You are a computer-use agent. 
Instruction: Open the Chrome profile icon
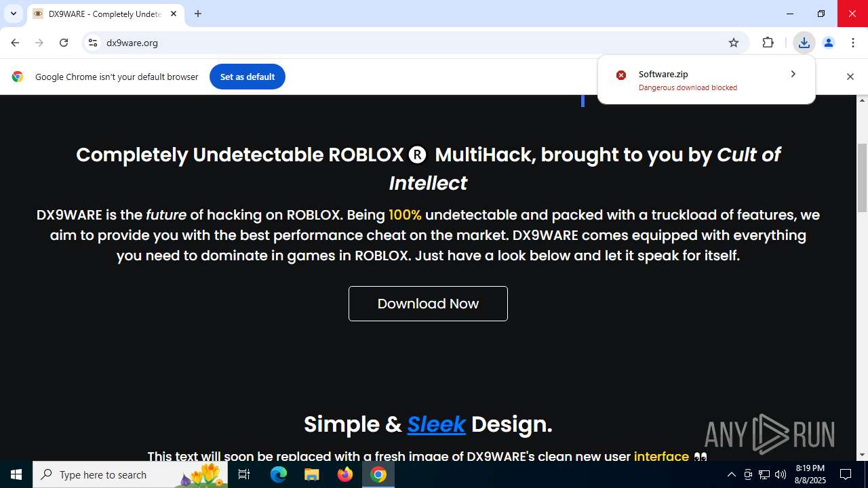pyautogui.click(x=829, y=43)
